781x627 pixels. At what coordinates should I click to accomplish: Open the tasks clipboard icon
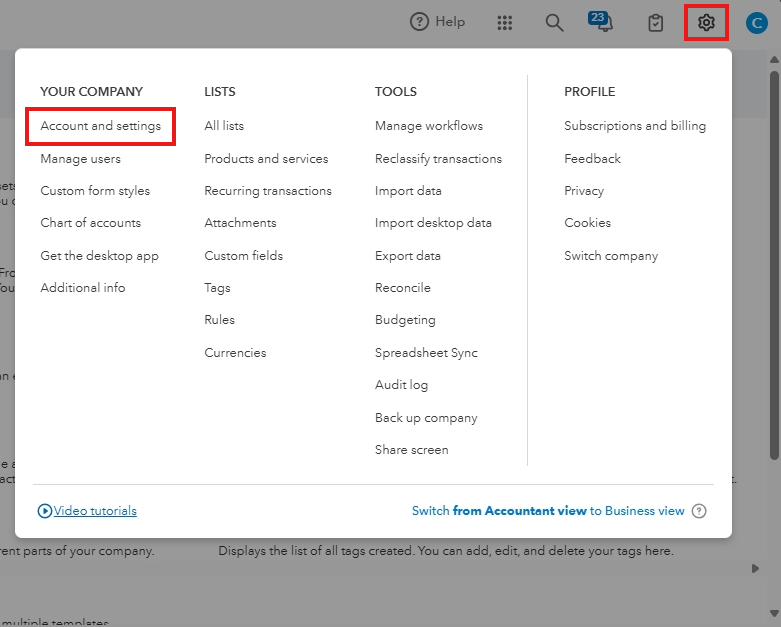click(x=656, y=22)
